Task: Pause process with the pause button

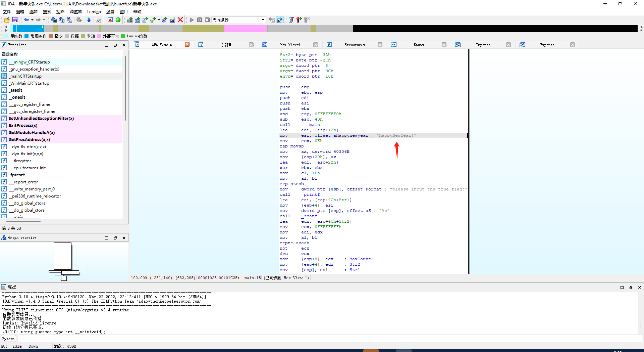Action: click(x=200, y=20)
